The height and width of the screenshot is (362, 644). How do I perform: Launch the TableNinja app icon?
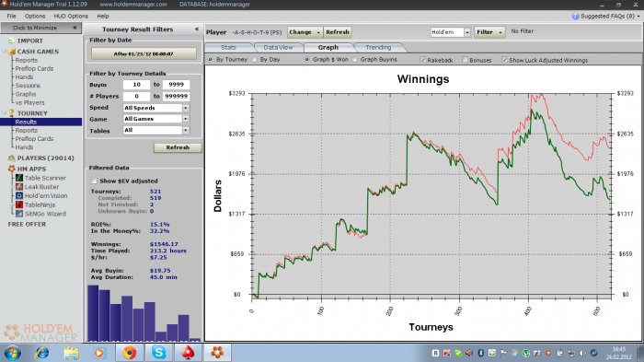point(19,204)
